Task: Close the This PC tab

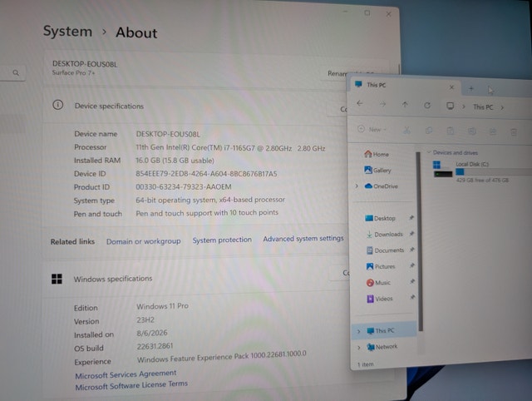Action: 451,87
